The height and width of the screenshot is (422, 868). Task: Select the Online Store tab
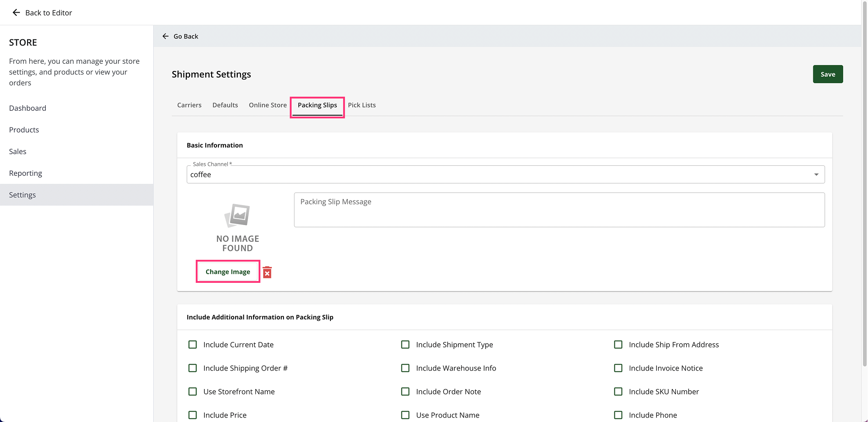pos(268,105)
